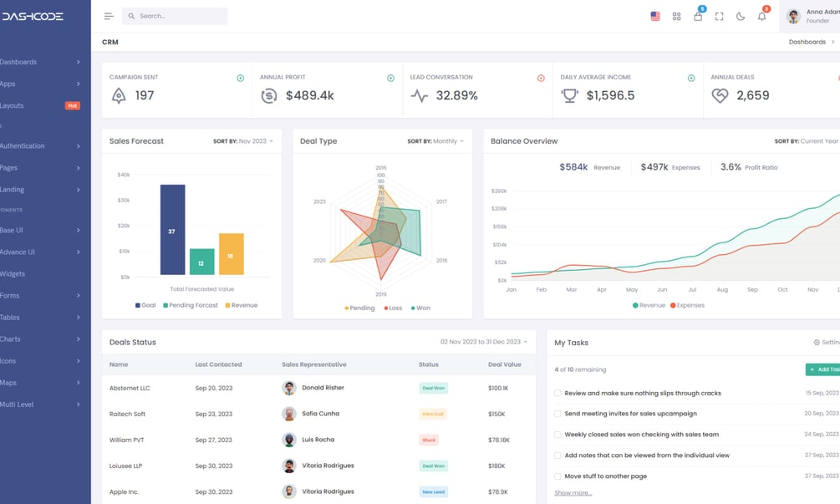Click Anna Adame's profile avatar

[x=793, y=16]
